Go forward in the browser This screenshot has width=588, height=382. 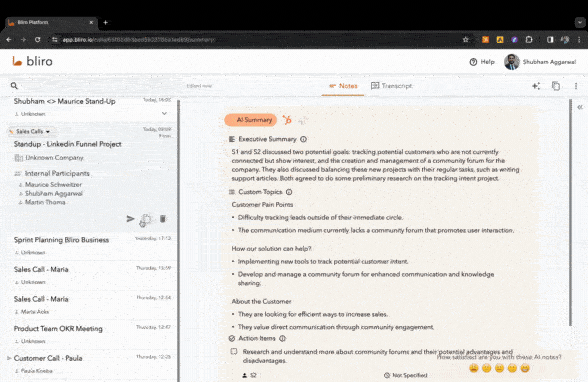tap(23, 39)
